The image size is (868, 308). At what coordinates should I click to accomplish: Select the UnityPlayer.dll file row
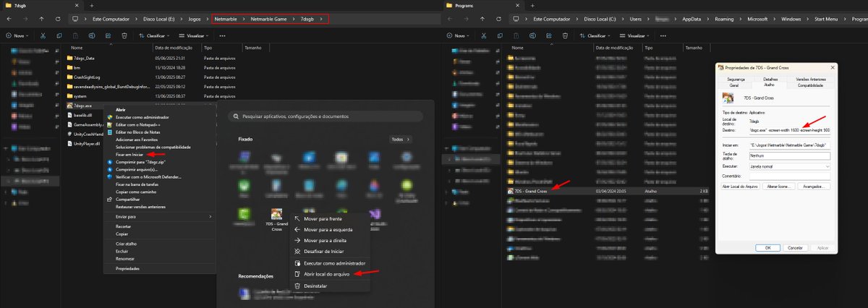pos(85,143)
